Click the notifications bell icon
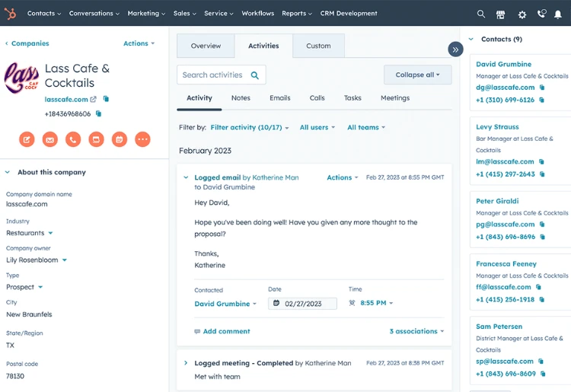Image resolution: width=571 pixels, height=392 pixels. pos(558,14)
